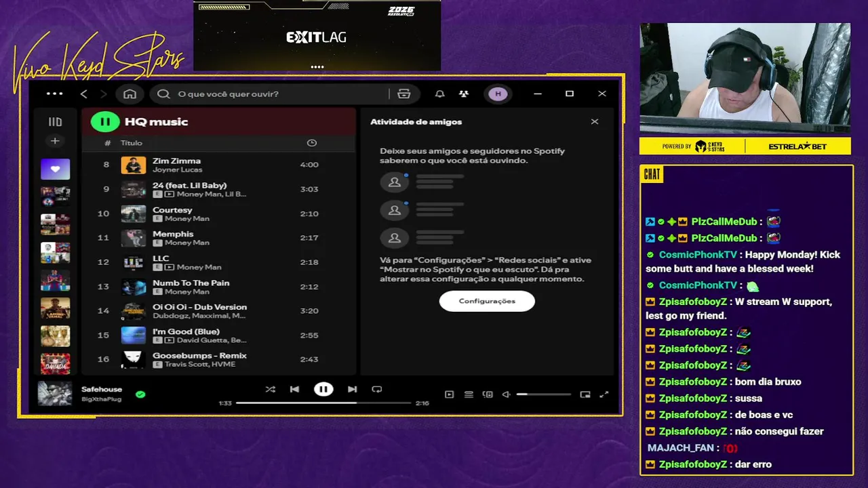The height and width of the screenshot is (488, 868).
Task: Sort by the Título column header
Action: point(132,143)
